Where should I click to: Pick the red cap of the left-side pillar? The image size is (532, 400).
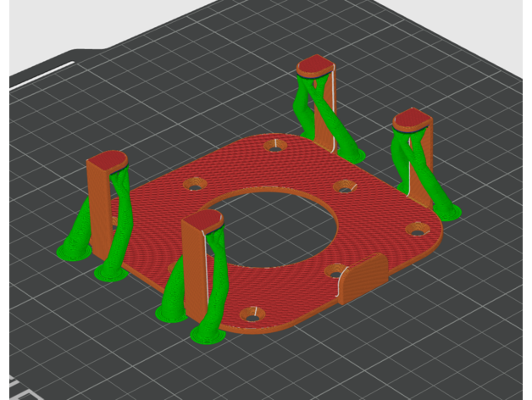click(108, 161)
